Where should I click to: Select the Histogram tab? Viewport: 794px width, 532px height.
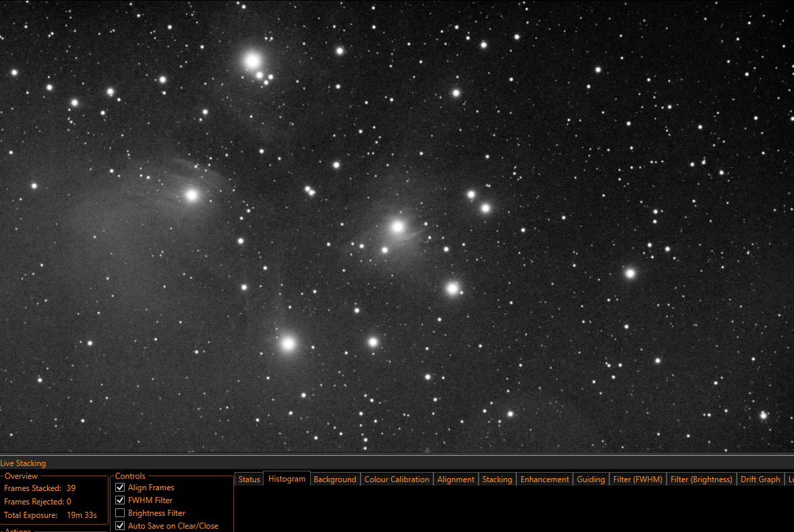(x=286, y=479)
